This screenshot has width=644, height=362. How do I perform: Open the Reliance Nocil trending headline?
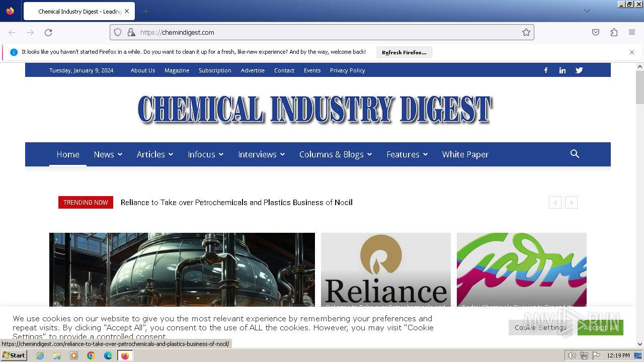pos(236,203)
